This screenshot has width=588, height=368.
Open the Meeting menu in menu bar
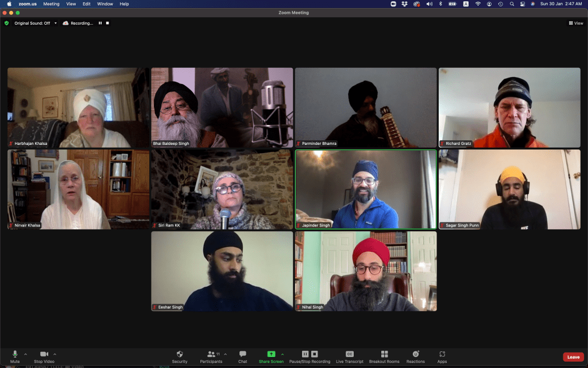(51, 4)
